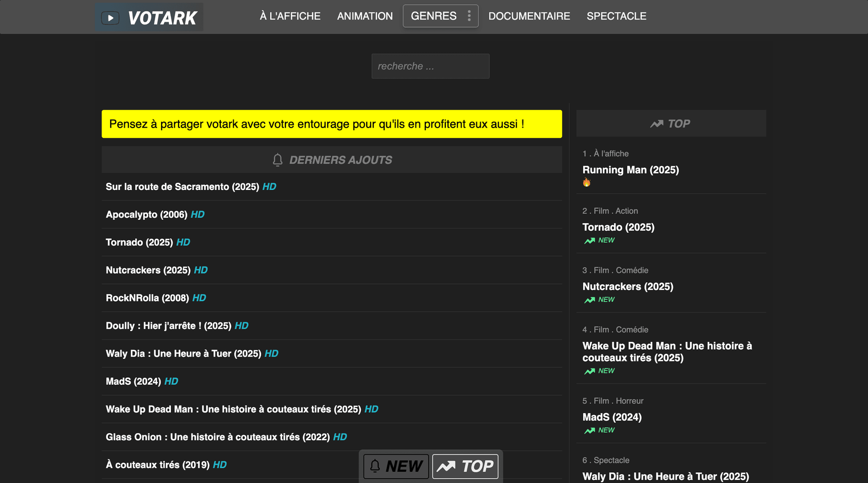Select Running Man (2025) in TOP list
The image size is (868, 483).
(x=630, y=170)
